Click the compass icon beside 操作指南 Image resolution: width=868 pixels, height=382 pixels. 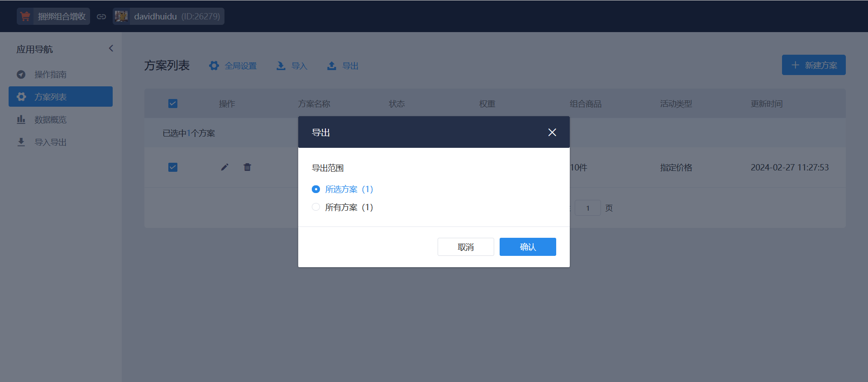[21, 74]
